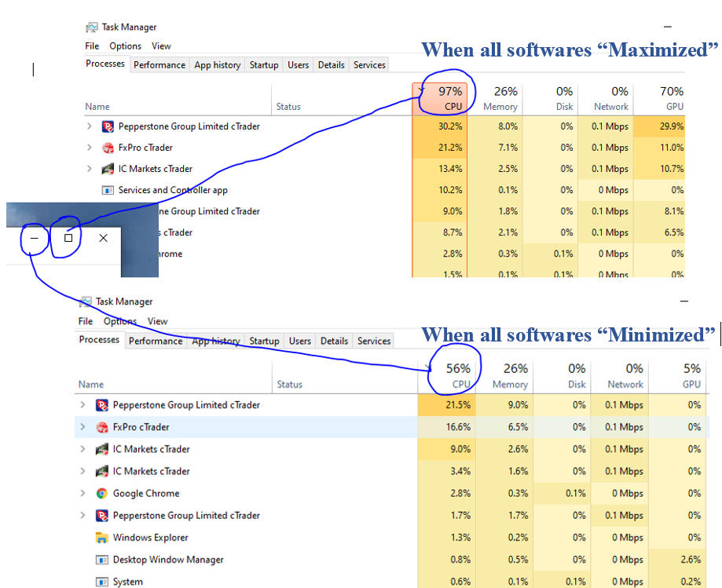Expand the FxPro cTrader row in the lower Task Manager

point(82,427)
